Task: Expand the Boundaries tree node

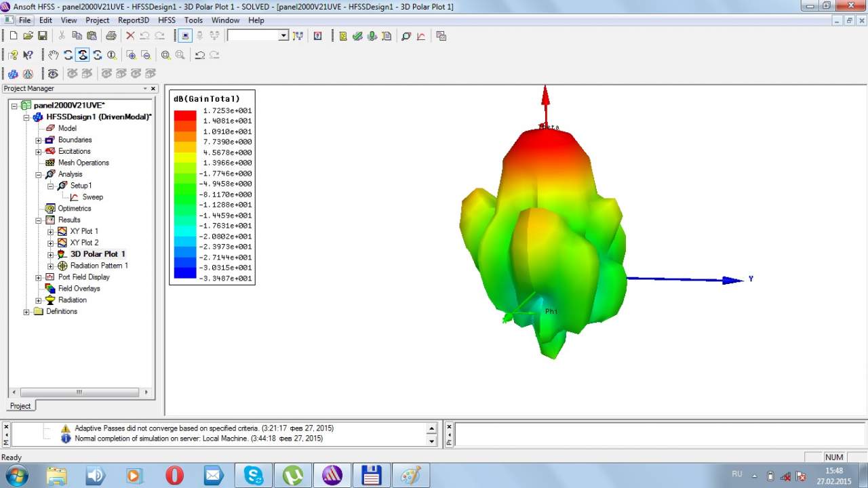Action: point(39,140)
